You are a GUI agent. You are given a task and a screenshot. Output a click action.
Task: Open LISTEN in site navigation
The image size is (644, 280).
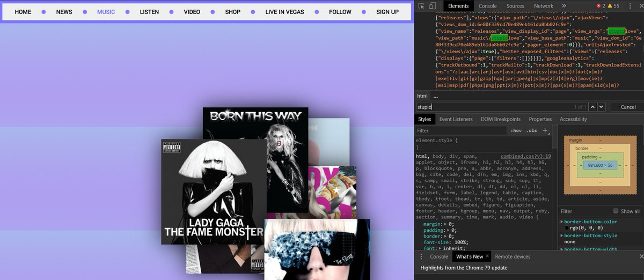pos(149,12)
